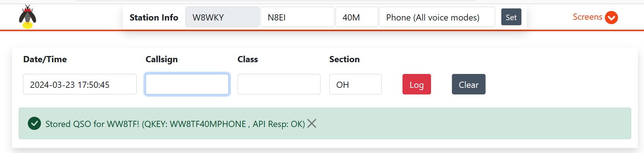This screenshot has width=644, height=153.
Task: Click the Stored QSO for WW8TF message text
Action: (x=175, y=124)
